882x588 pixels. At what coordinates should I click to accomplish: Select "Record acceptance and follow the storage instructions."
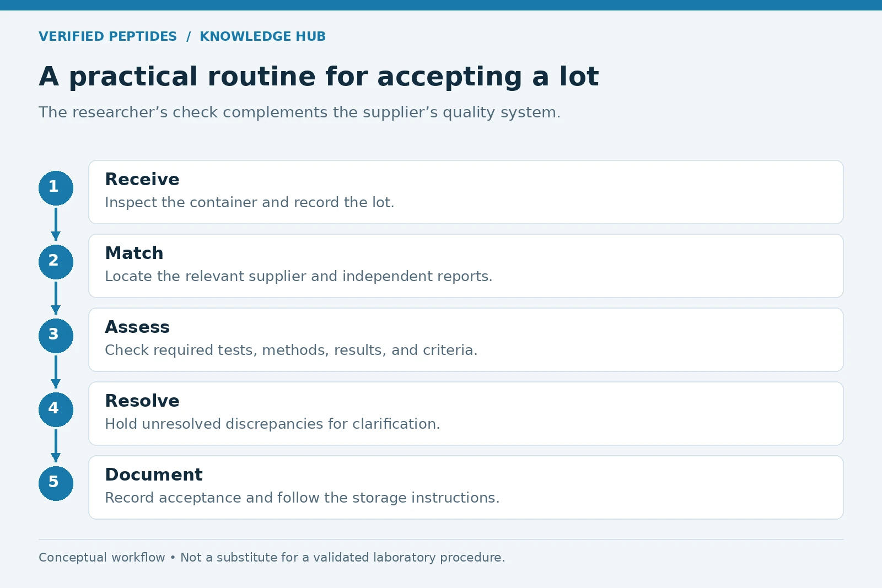point(302,498)
